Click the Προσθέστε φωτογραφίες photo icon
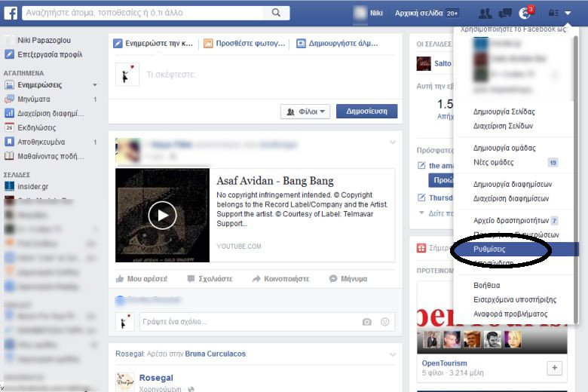Image resolution: width=588 pixels, height=392 pixels. click(x=208, y=44)
